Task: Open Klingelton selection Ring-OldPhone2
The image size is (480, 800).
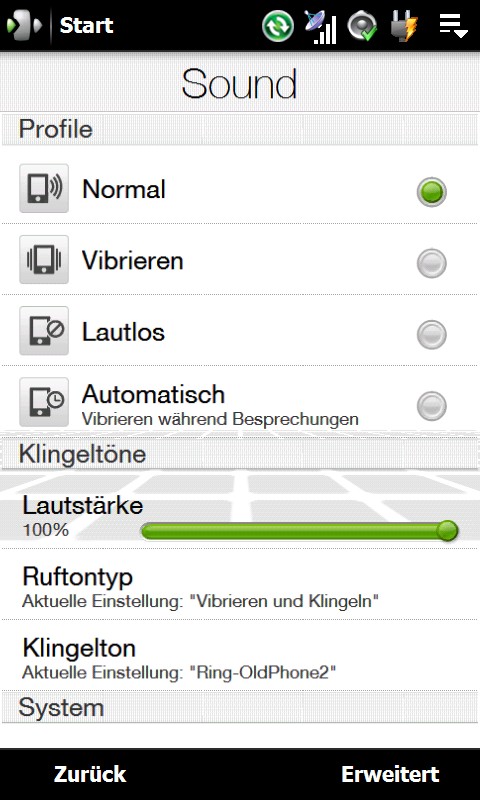Action: pos(240,656)
